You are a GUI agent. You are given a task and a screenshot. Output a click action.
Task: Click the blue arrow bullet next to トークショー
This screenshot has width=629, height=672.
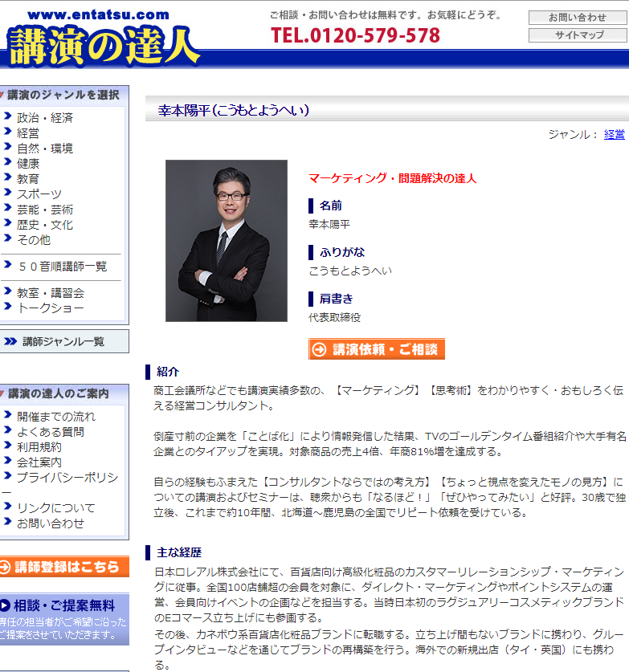tap(7, 307)
